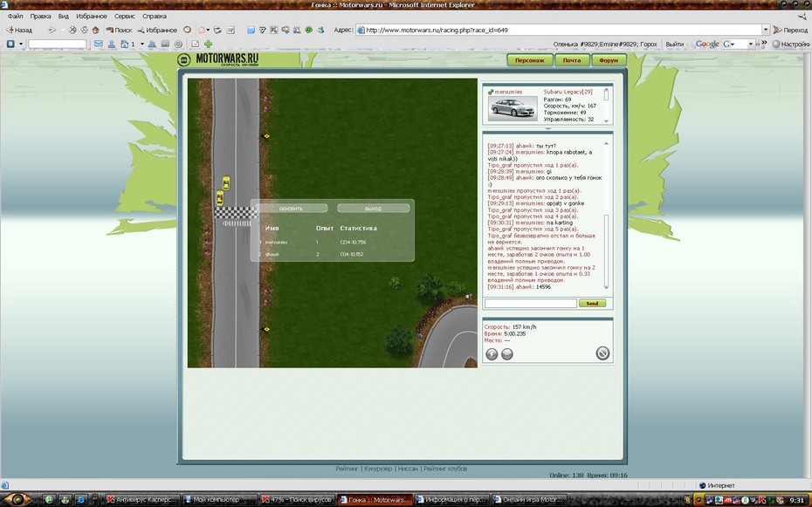Switch to Информация о пер... taskbar window
Screen dimensions: 812x507
(x=452, y=500)
